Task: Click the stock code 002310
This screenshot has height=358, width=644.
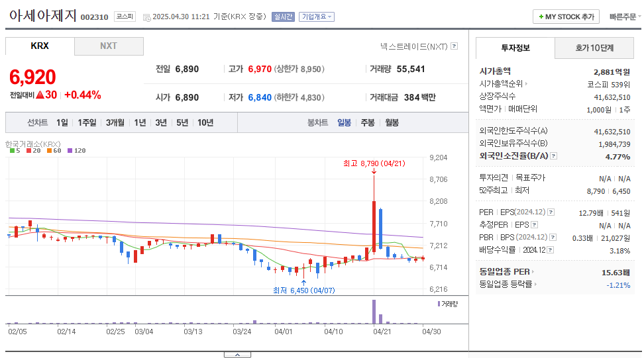Action: coord(95,17)
